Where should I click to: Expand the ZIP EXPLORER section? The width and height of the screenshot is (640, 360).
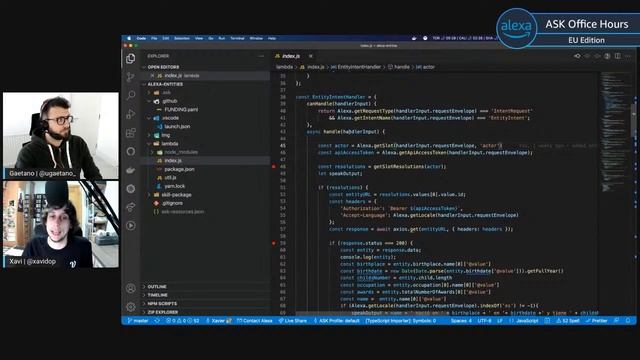162,312
